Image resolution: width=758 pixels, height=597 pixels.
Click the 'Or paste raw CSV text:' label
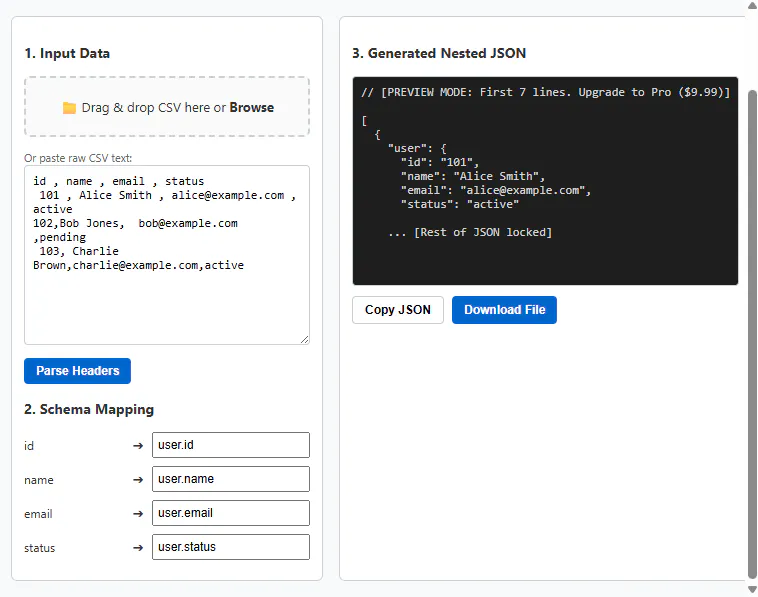(x=78, y=158)
